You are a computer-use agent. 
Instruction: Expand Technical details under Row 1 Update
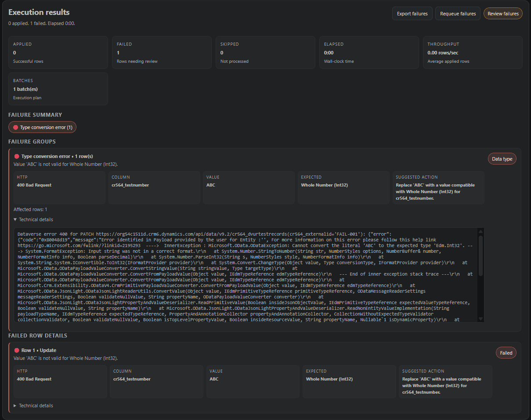coord(33,406)
